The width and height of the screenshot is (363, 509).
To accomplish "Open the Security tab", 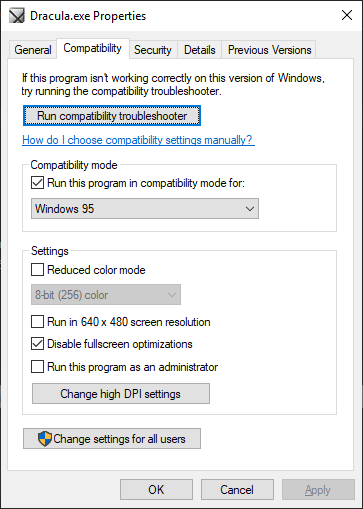I will (x=153, y=50).
